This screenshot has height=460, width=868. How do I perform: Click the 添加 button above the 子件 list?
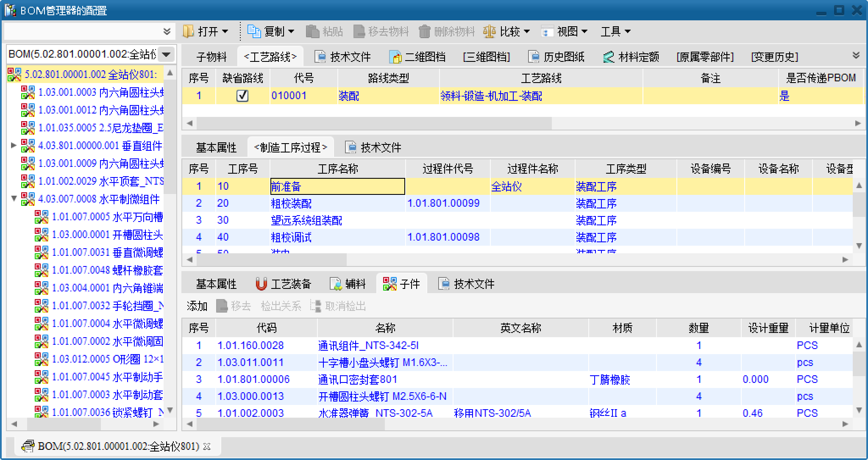click(x=197, y=306)
